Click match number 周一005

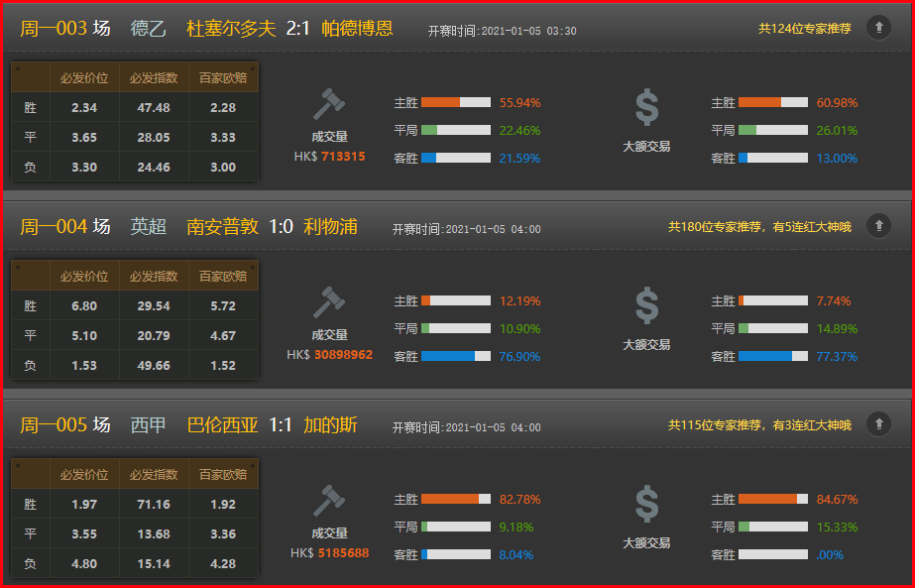point(54,425)
